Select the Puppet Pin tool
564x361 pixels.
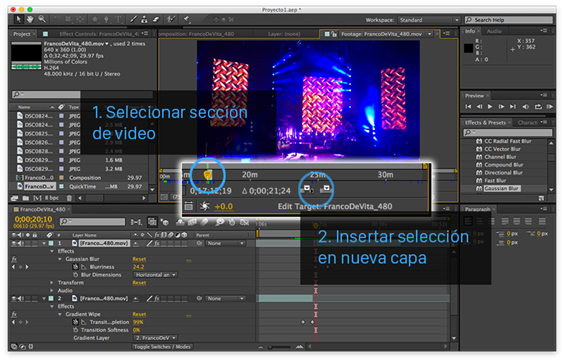point(187,19)
